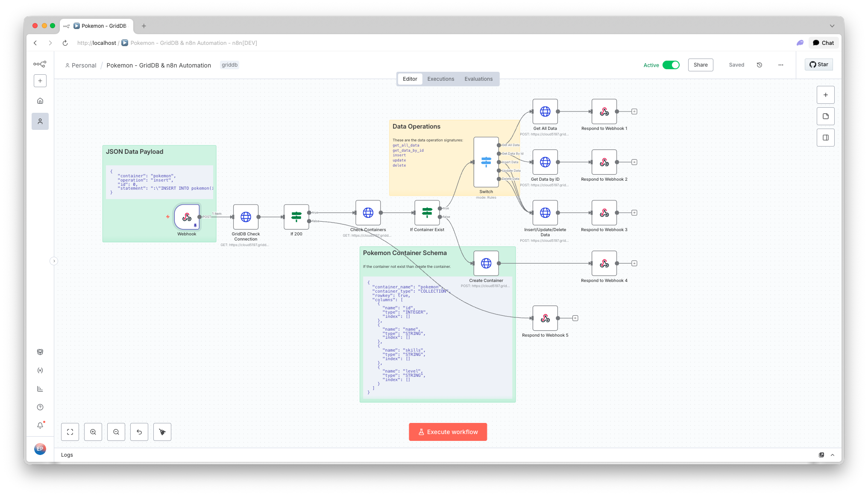Open the Check Containers HTTP node

point(368,213)
